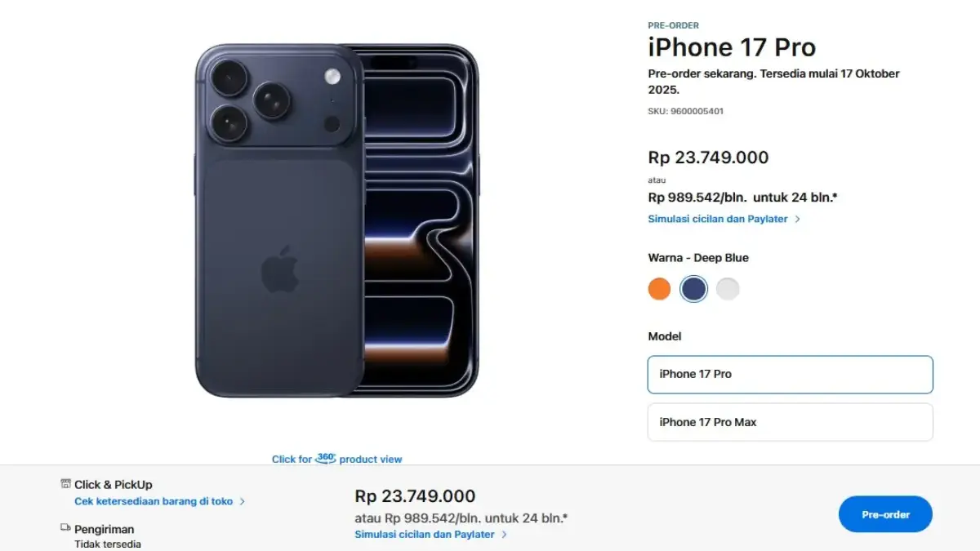Click chevron next to Cek ketersediaan barang di toko

[x=243, y=502]
